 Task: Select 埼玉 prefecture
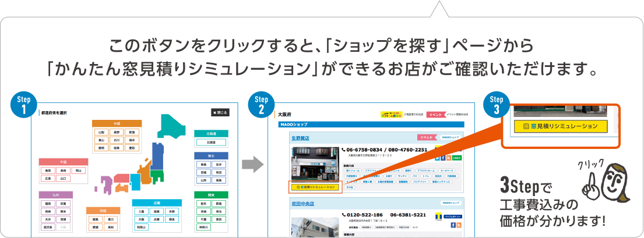pyautogui.click(x=219, y=211)
